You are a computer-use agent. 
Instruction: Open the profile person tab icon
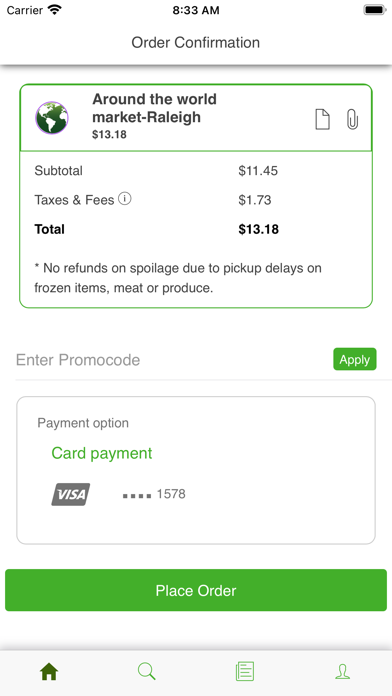pos(342,672)
